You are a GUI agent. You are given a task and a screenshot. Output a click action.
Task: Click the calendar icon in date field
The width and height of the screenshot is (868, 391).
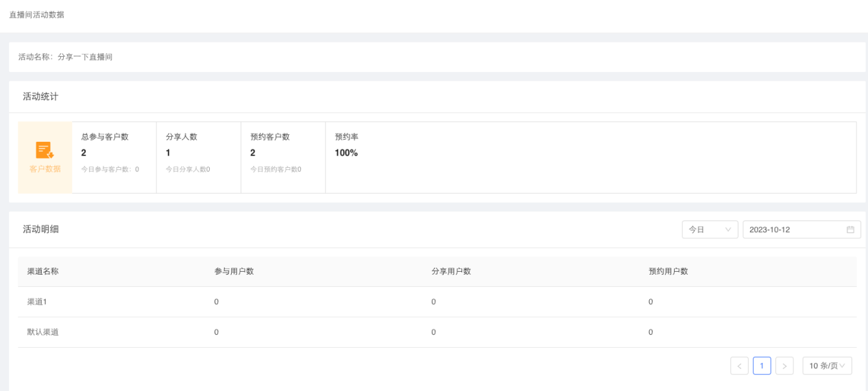[850, 230]
